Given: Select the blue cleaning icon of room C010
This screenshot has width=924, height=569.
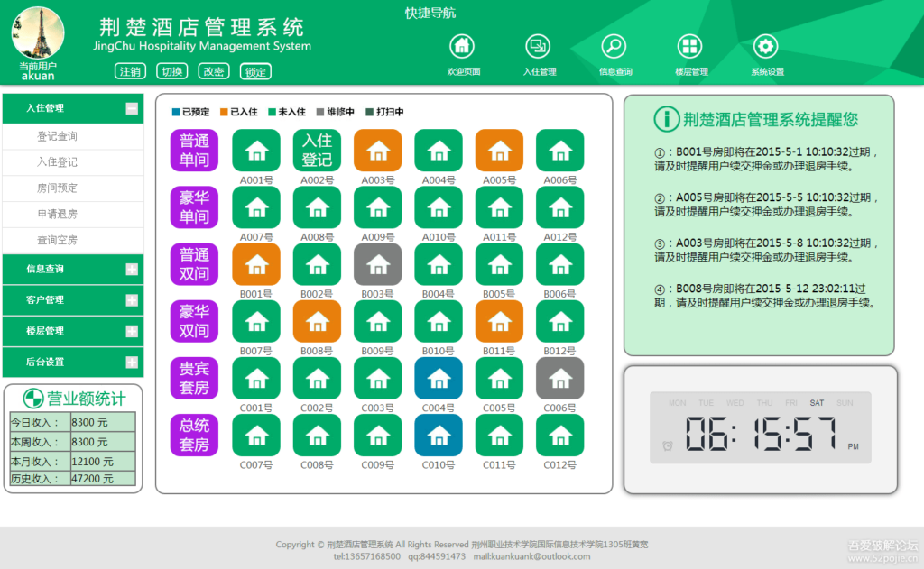Looking at the screenshot, I should pos(438,435).
